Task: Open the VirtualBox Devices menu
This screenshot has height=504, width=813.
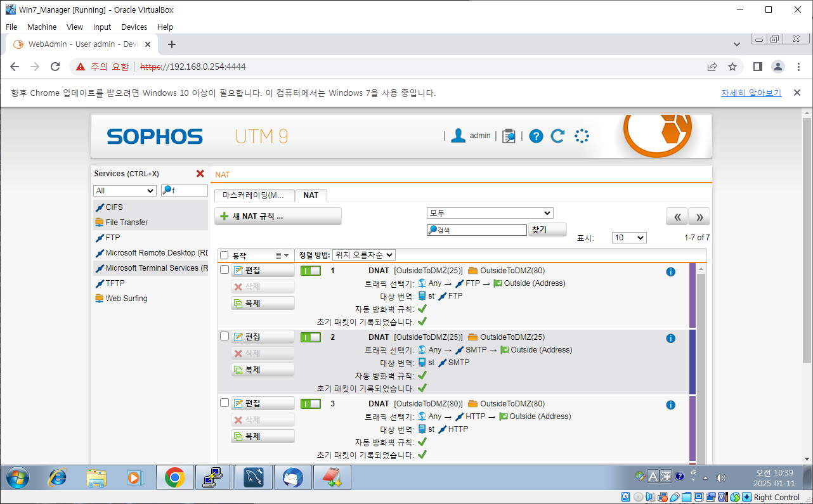Action: [x=134, y=27]
